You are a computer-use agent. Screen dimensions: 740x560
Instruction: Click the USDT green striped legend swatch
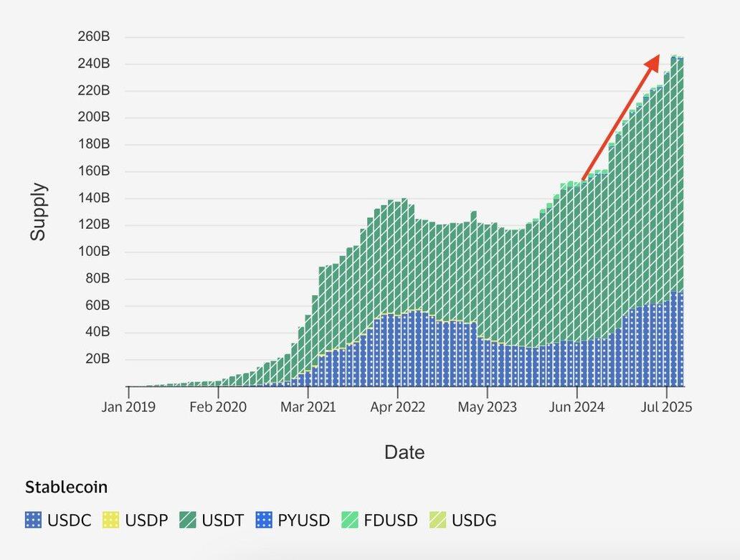(x=188, y=520)
